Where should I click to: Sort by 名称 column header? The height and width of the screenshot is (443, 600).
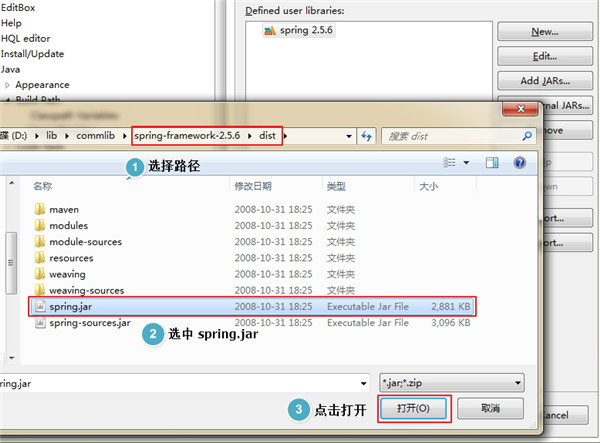42,186
